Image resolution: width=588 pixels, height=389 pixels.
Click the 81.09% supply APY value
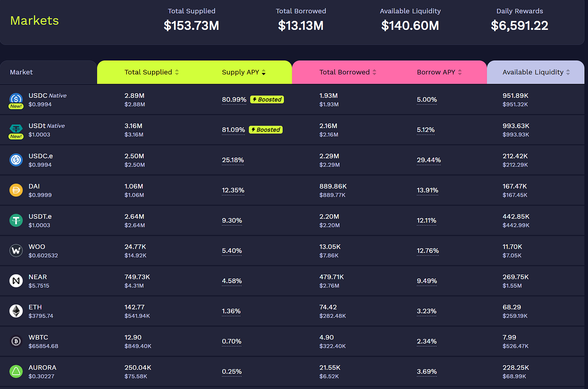click(234, 130)
